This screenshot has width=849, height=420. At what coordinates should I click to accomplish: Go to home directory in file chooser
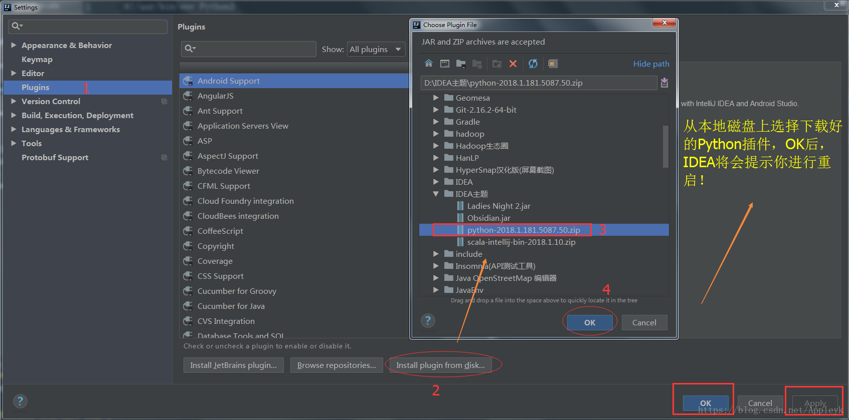point(428,64)
